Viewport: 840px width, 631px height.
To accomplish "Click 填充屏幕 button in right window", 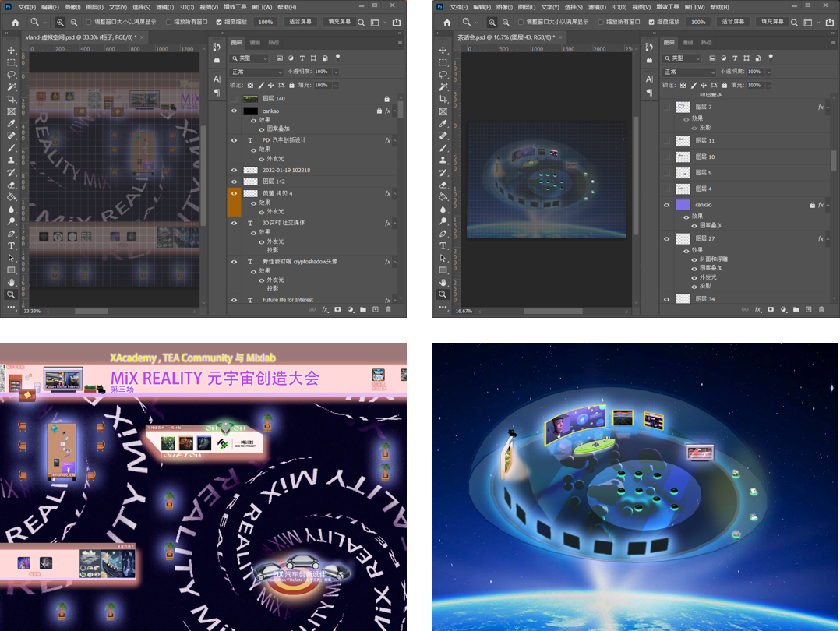I will pos(772,22).
